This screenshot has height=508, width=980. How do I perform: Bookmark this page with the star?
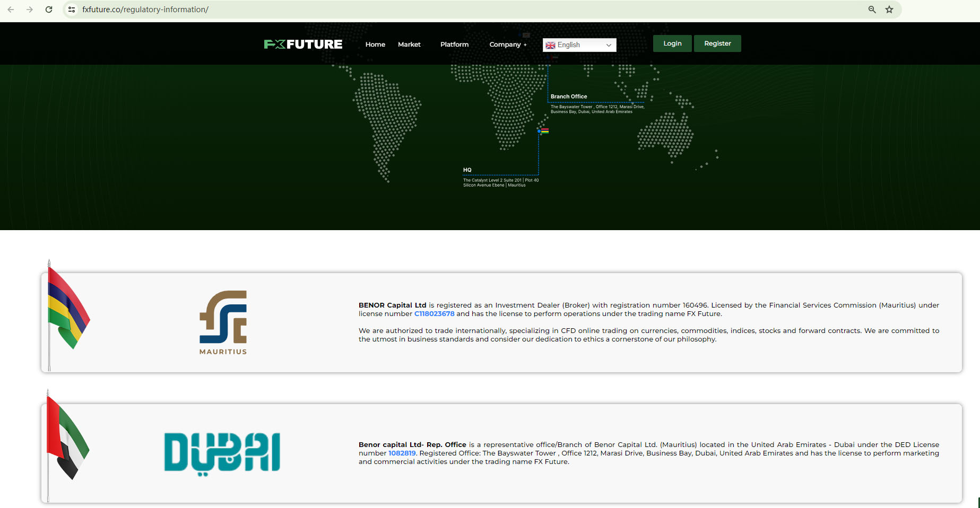point(889,10)
